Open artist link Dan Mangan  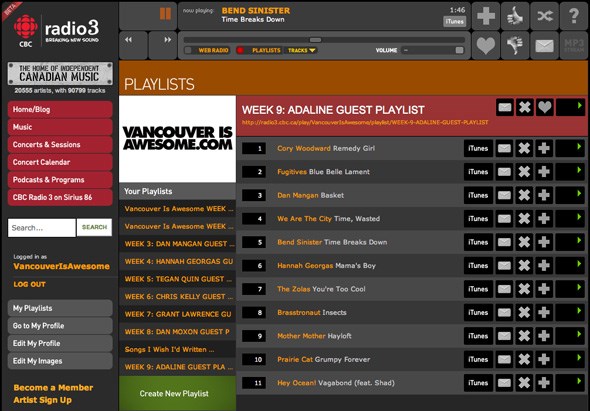pyautogui.click(x=298, y=195)
